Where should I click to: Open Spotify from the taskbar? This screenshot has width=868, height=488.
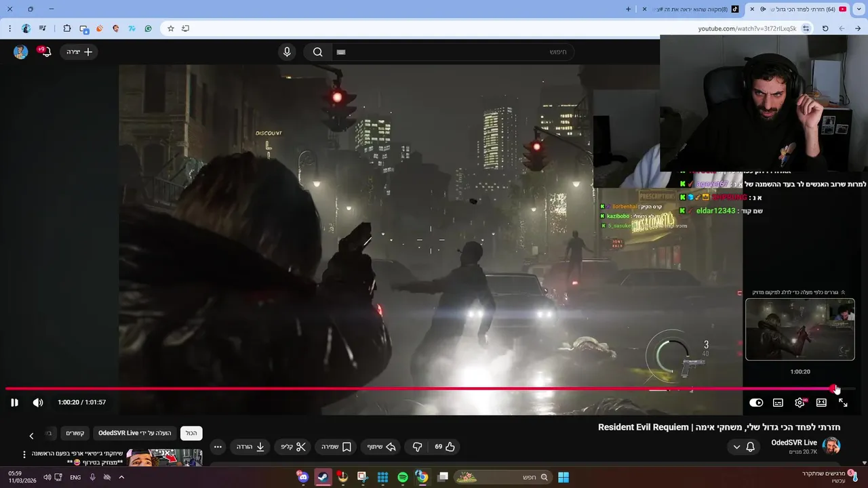(402, 477)
